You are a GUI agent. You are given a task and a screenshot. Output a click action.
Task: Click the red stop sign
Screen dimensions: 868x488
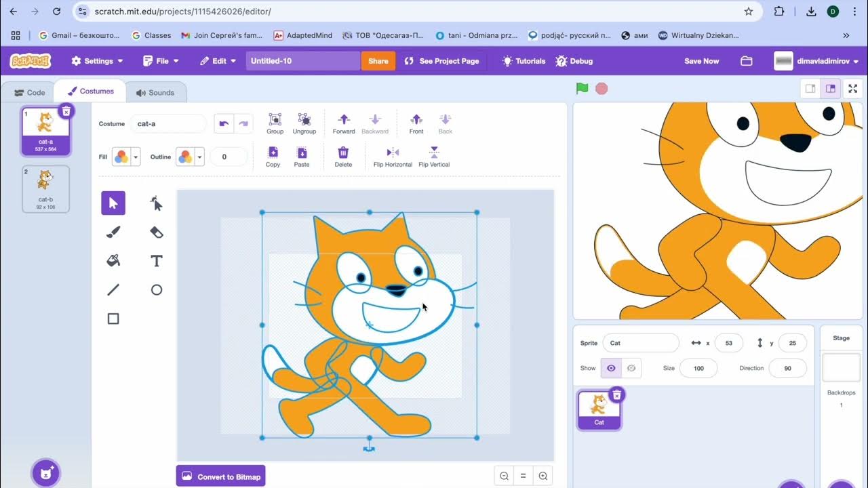601,89
